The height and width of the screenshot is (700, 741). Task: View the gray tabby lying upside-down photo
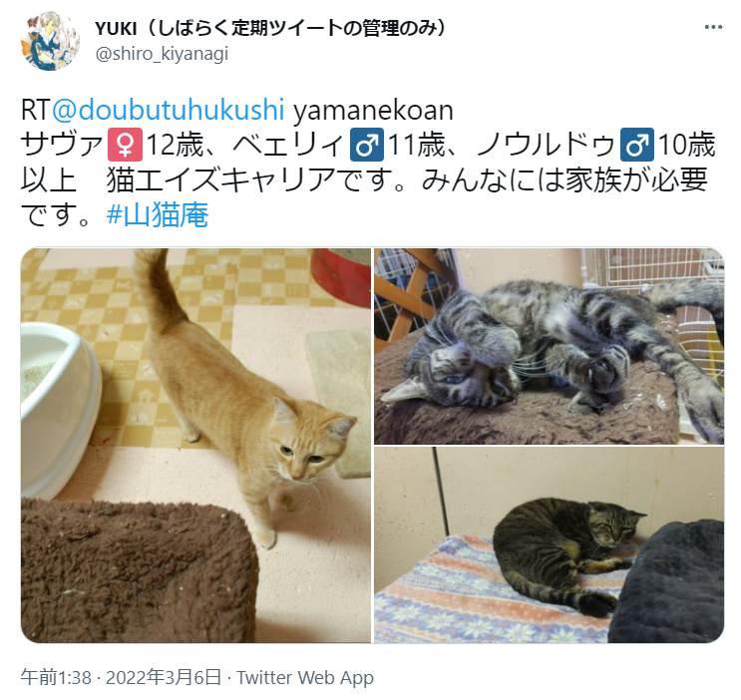pyautogui.click(x=550, y=346)
